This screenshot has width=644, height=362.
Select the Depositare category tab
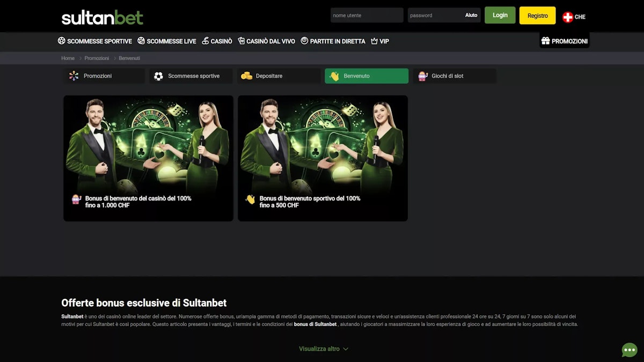tap(279, 76)
